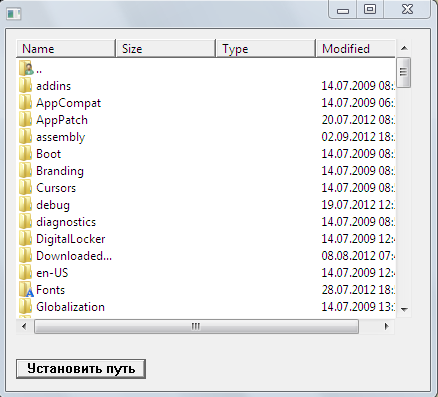The height and width of the screenshot is (397, 438).
Task: Click the modified date of Downloaded...
Action: pyautogui.click(x=358, y=256)
